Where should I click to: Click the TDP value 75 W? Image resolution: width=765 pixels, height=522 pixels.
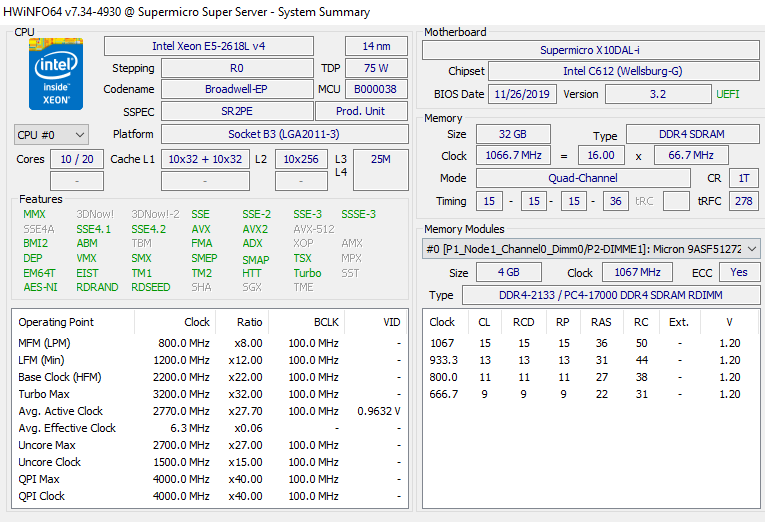coord(376,68)
